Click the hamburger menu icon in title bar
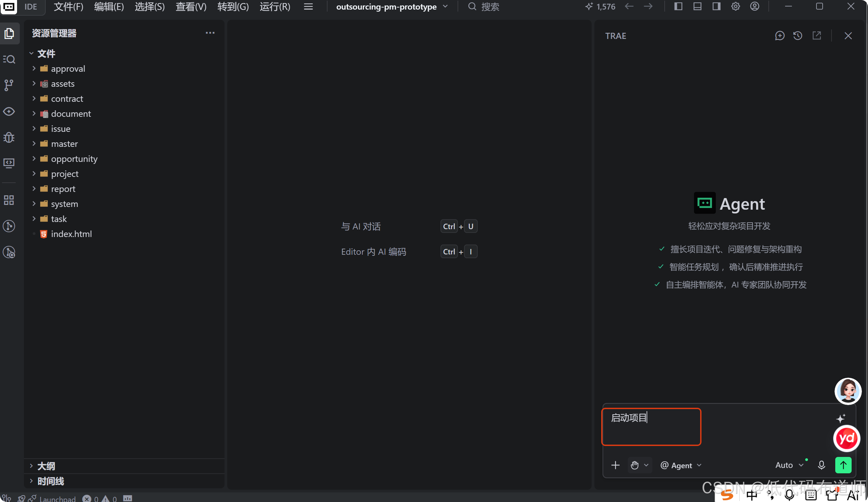 tap(308, 6)
